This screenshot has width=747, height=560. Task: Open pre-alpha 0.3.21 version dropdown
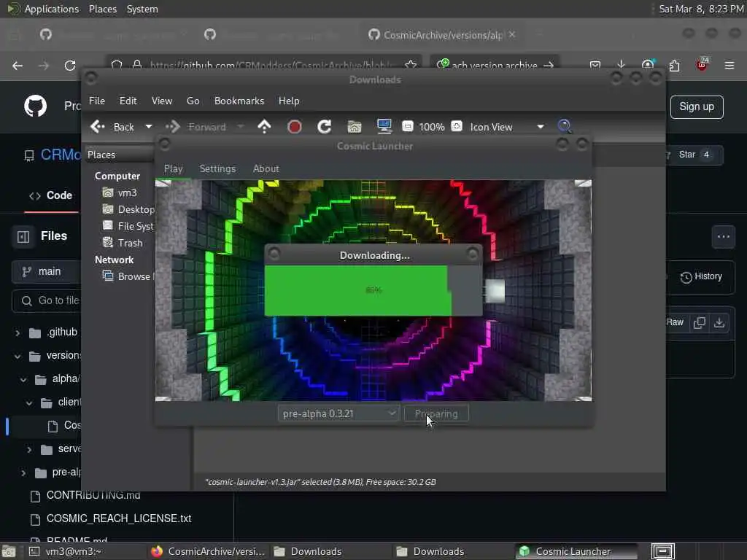(338, 413)
